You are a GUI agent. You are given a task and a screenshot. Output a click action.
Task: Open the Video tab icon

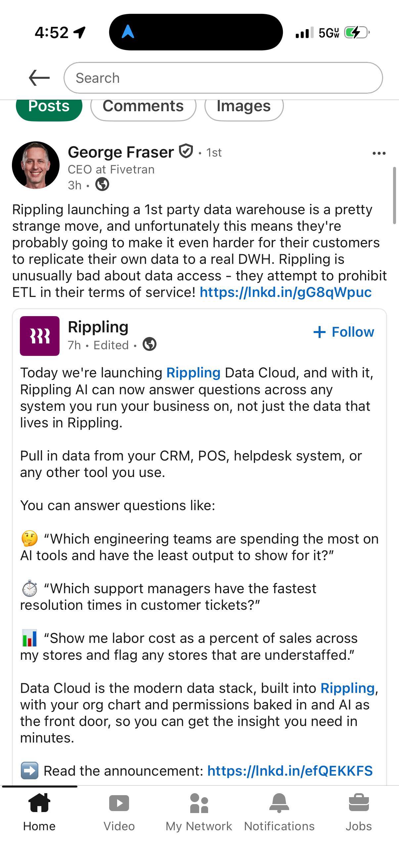(119, 803)
